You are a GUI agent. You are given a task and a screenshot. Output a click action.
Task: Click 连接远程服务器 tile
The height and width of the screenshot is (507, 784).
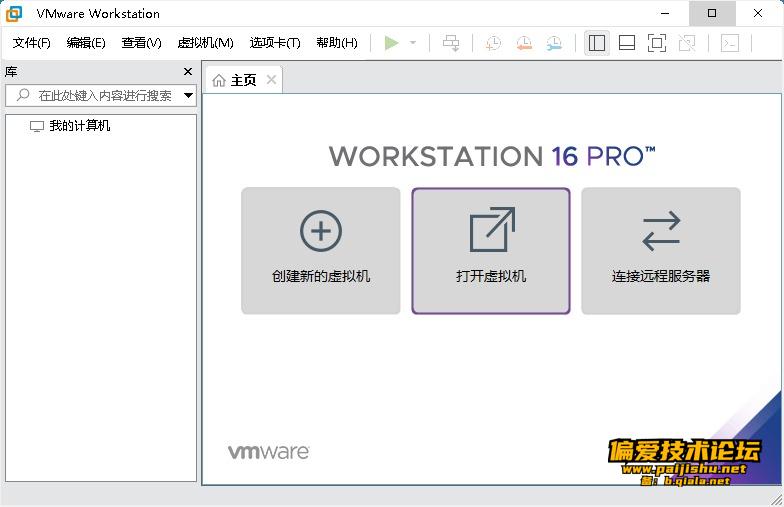[x=661, y=251]
